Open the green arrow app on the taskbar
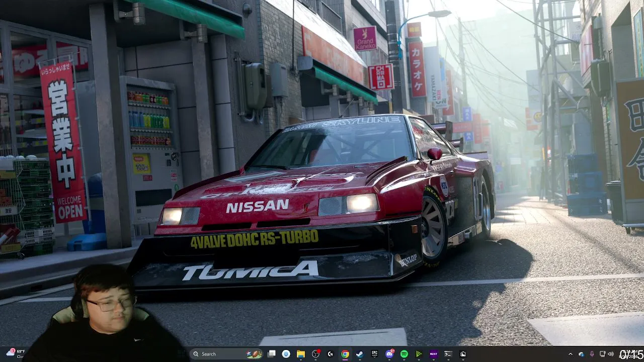 [x=419, y=354]
